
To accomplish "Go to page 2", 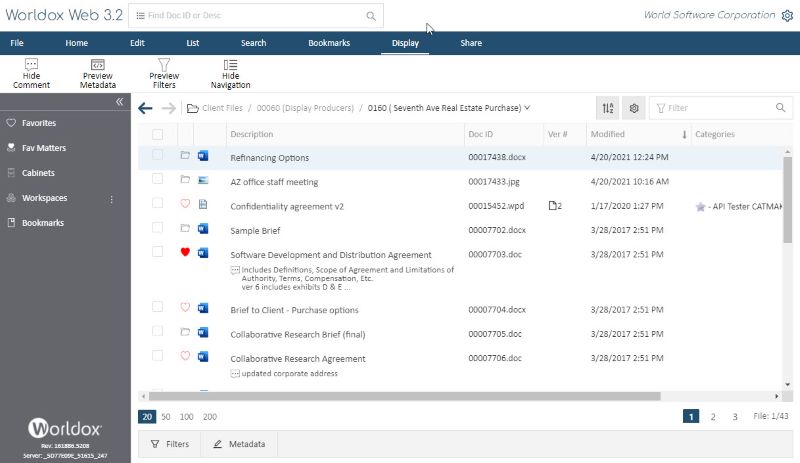I will [713, 417].
